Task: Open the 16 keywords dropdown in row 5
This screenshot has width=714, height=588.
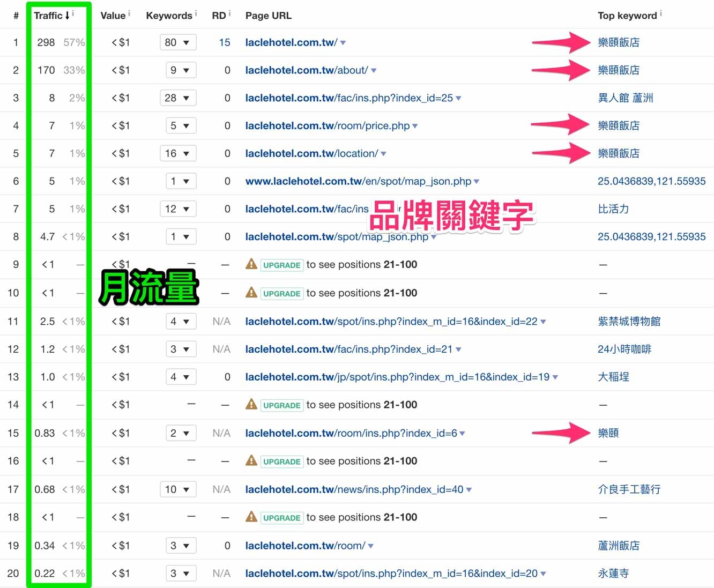Action: click(x=178, y=154)
